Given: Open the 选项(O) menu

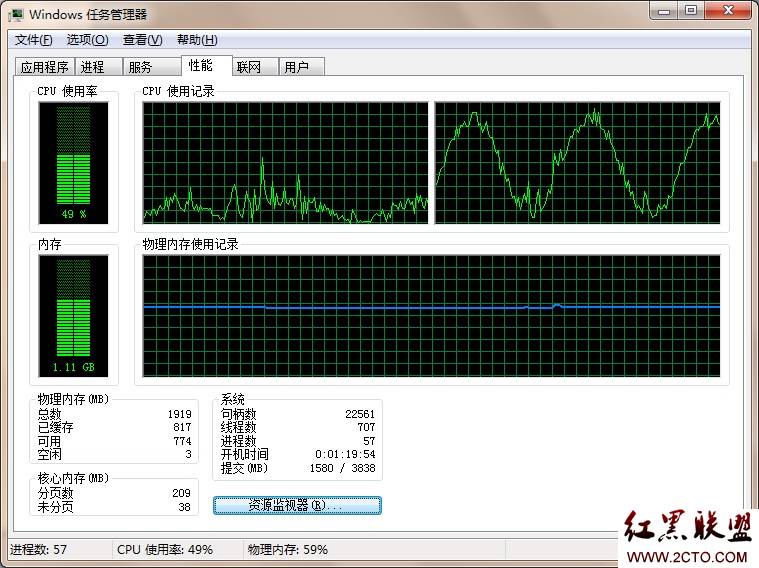Looking at the screenshot, I should (88, 40).
